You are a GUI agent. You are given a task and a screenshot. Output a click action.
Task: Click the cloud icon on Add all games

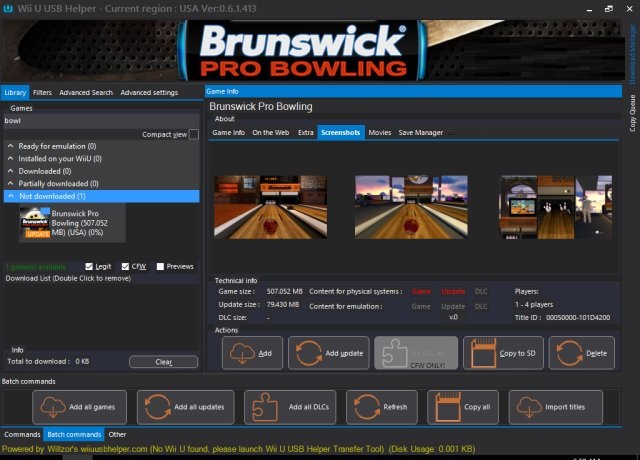point(53,407)
